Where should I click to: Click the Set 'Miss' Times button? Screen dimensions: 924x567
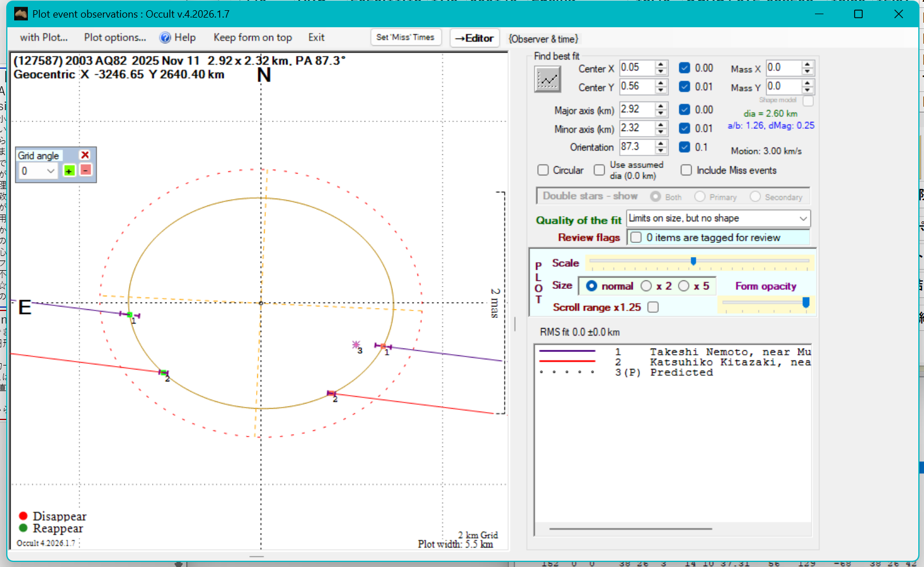(405, 37)
